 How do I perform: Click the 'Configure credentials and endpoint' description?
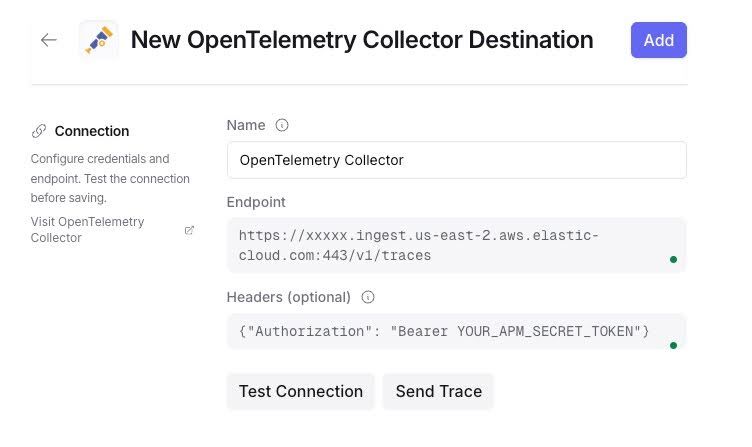click(x=110, y=178)
